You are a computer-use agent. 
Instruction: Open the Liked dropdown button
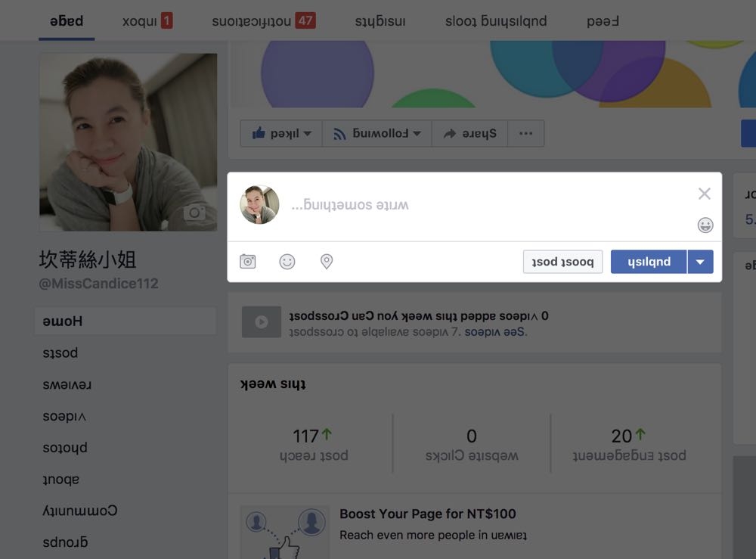click(281, 133)
